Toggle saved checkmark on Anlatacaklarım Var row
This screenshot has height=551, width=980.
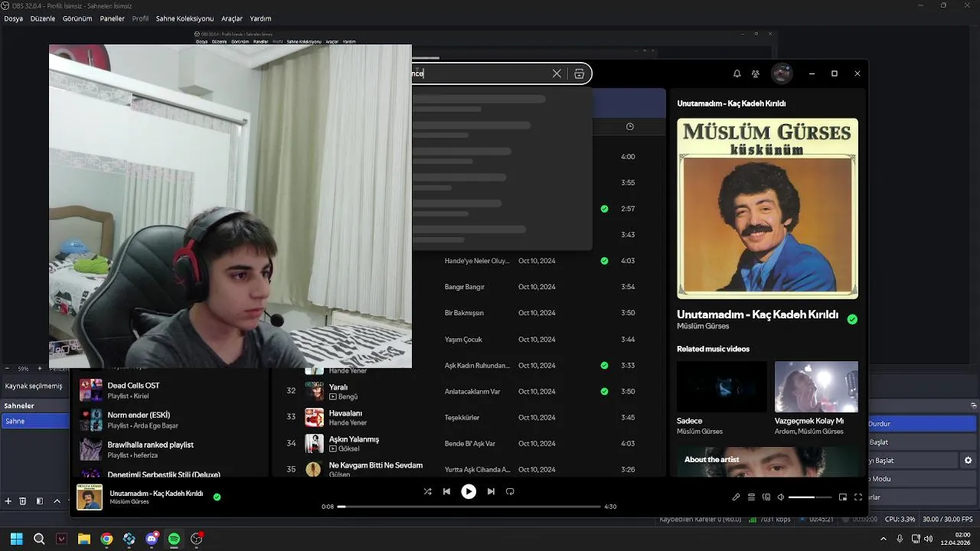(x=605, y=391)
